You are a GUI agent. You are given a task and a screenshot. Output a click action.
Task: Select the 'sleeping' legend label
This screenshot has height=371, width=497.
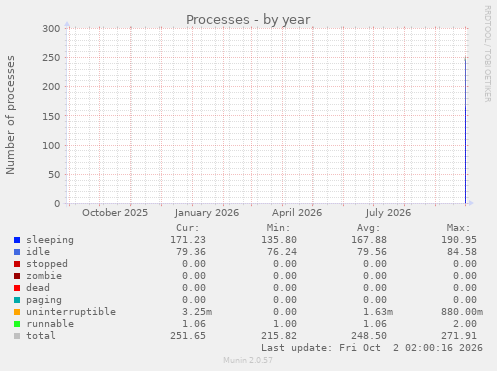click(x=50, y=240)
